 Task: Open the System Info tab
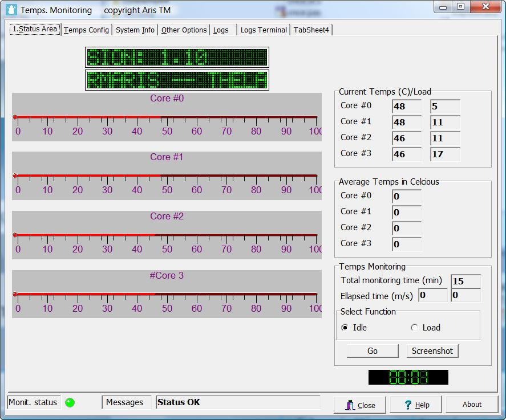point(135,30)
